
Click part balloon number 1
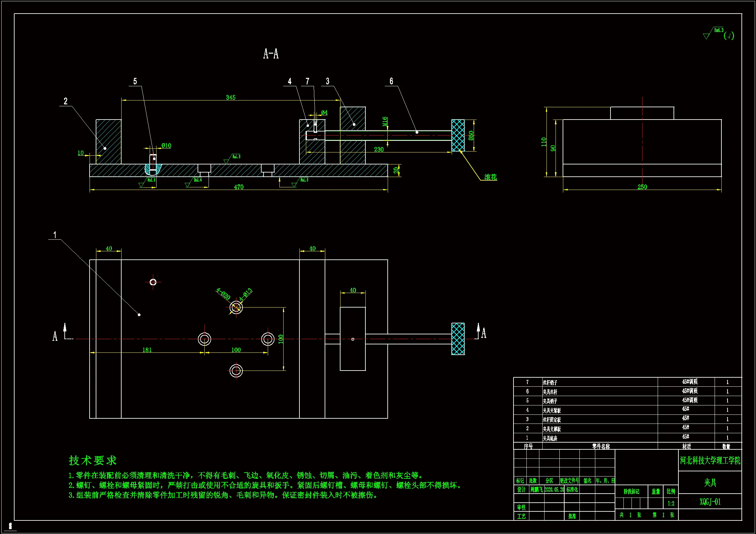pos(55,235)
